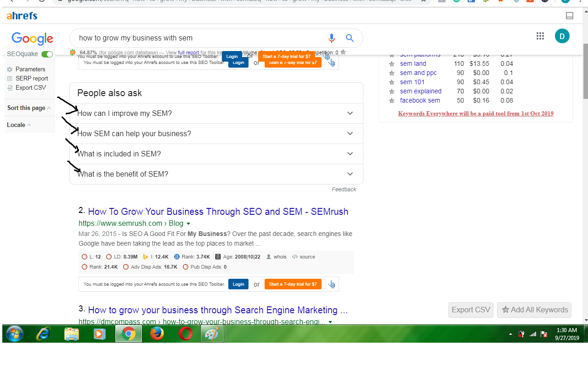Open 'How To Grow Your Business Through SEO and SEM' result
588x368 pixels.
coord(218,212)
